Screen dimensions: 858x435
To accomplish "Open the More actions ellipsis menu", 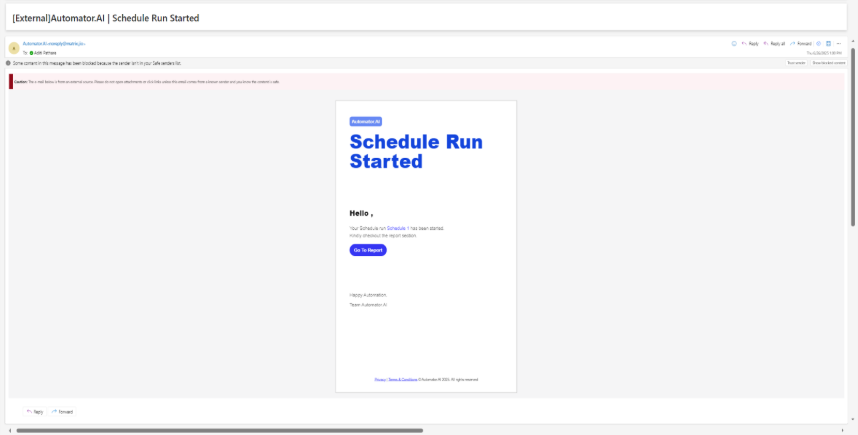I will pos(839,44).
